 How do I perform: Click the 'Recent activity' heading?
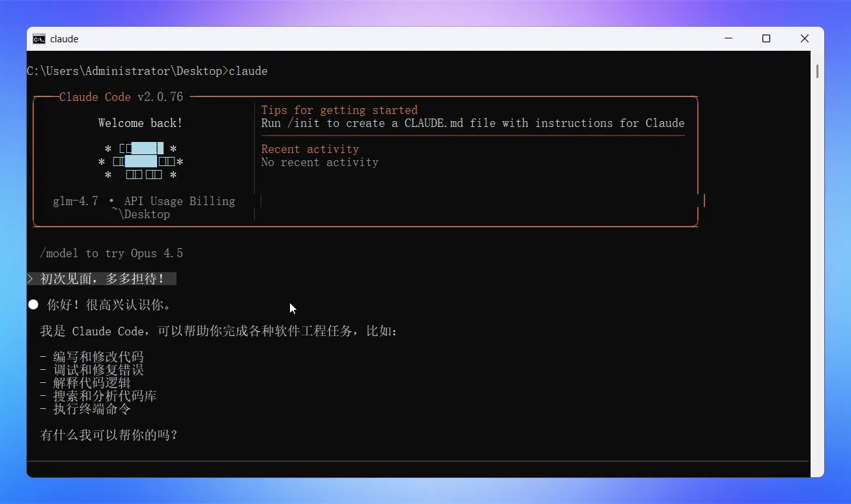(x=310, y=149)
